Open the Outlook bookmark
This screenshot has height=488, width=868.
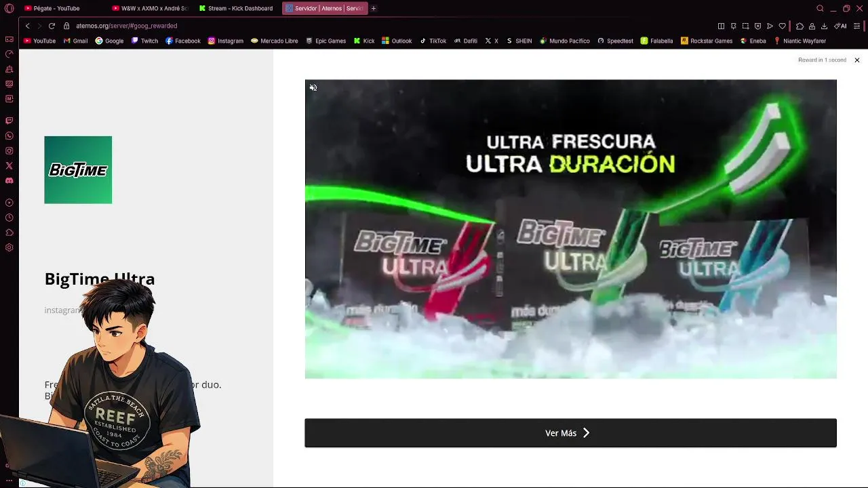(397, 41)
